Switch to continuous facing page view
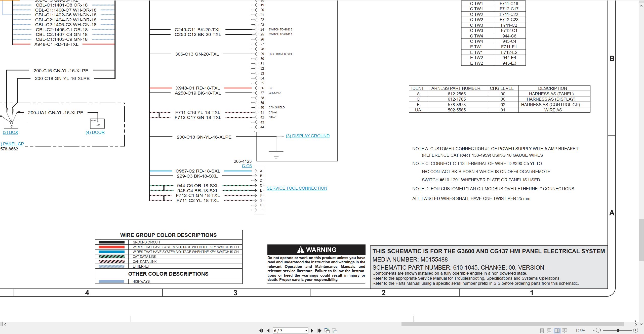644x334 pixels. tap(565, 330)
